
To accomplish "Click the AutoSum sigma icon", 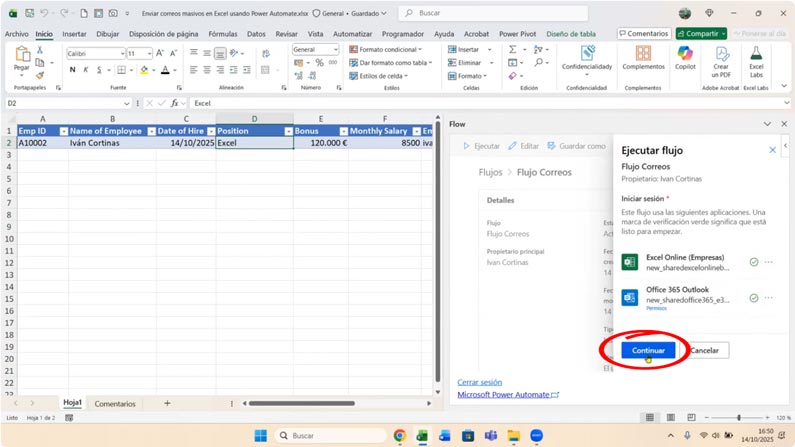I will click(x=512, y=49).
